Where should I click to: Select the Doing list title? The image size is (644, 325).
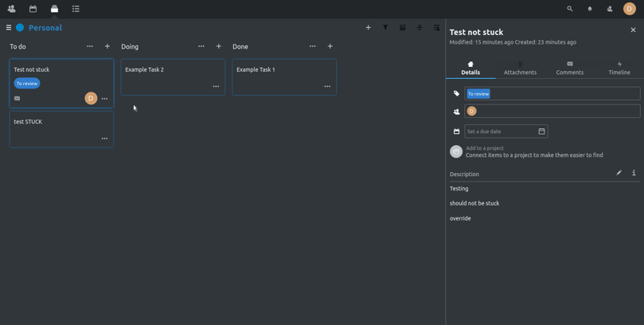click(x=130, y=46)
